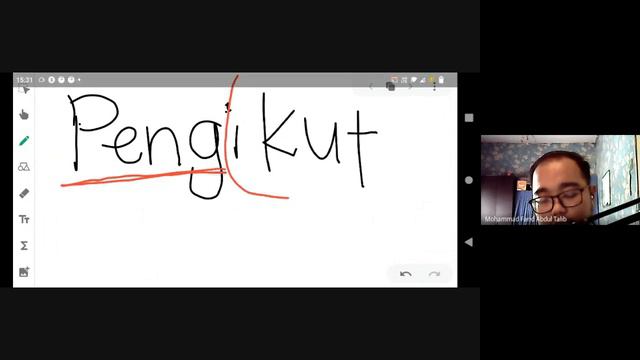Open the three-dot more options menu

434,86
